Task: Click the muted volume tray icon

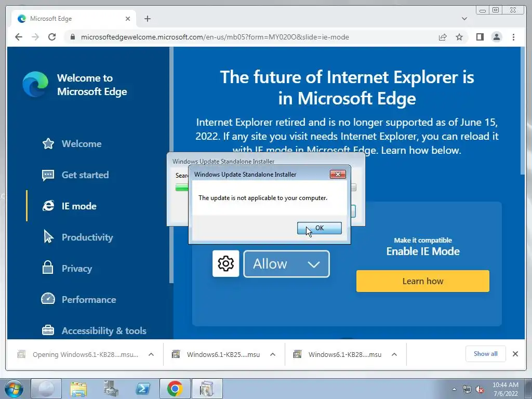Action: tap(480, 389)
